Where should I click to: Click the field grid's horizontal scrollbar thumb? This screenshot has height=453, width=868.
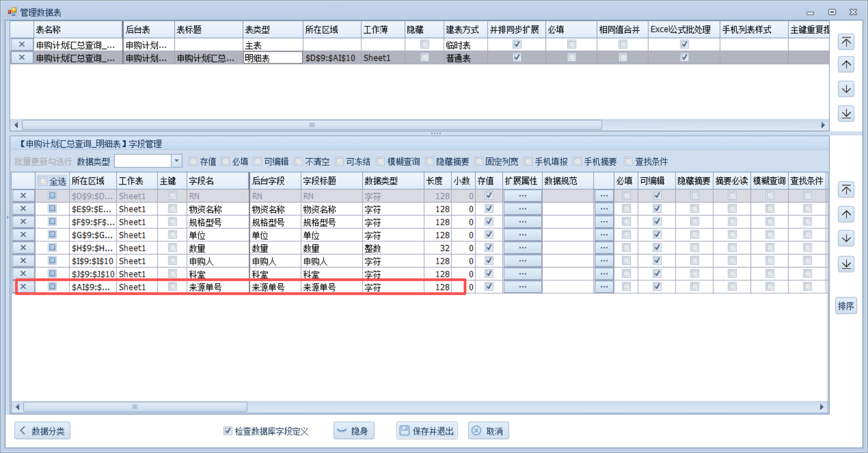click(x=135, y=407)
